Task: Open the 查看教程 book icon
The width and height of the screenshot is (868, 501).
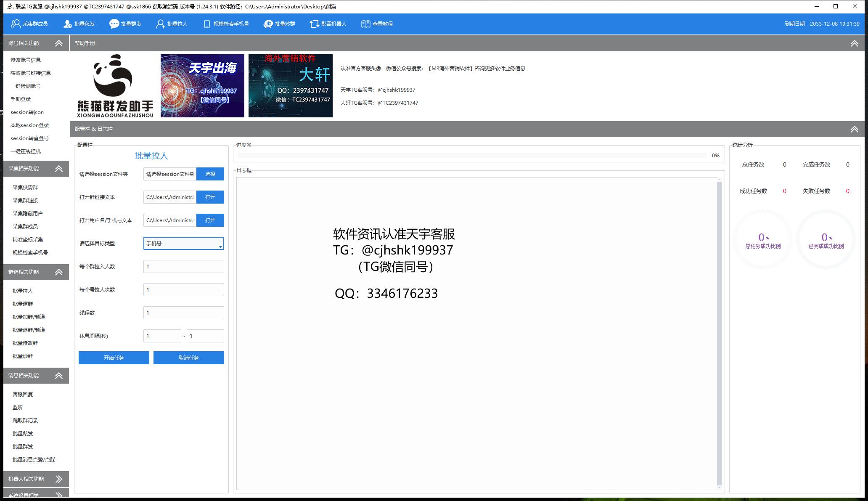Action: pos(365,24)
